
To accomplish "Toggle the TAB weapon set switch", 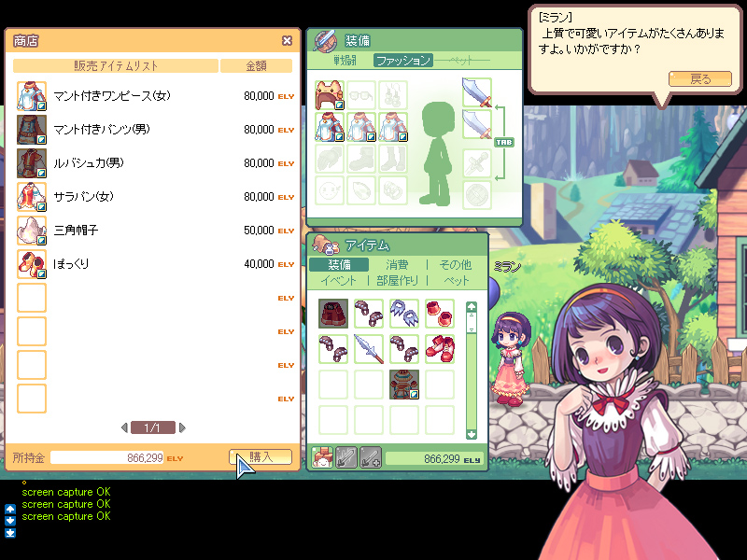I will (x=501, y=143).
